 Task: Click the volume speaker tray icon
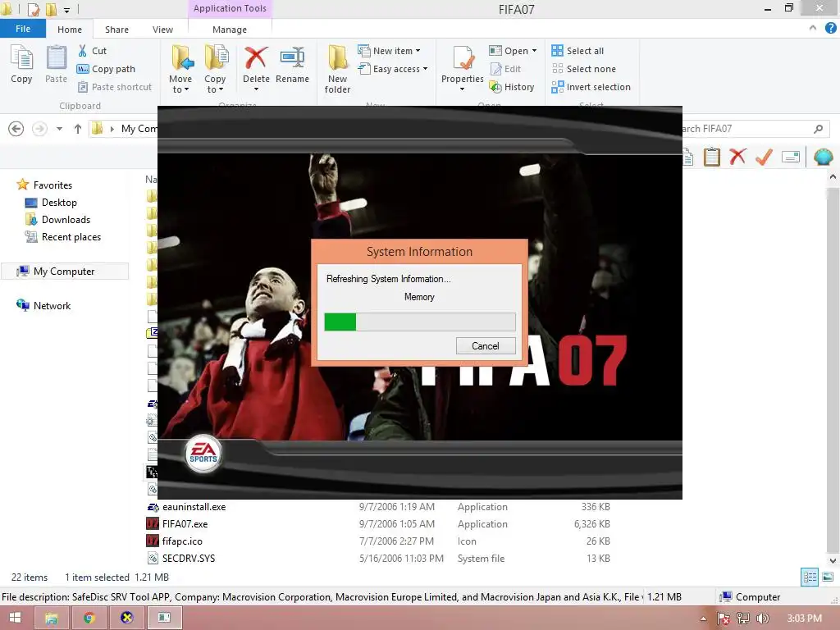762,619
